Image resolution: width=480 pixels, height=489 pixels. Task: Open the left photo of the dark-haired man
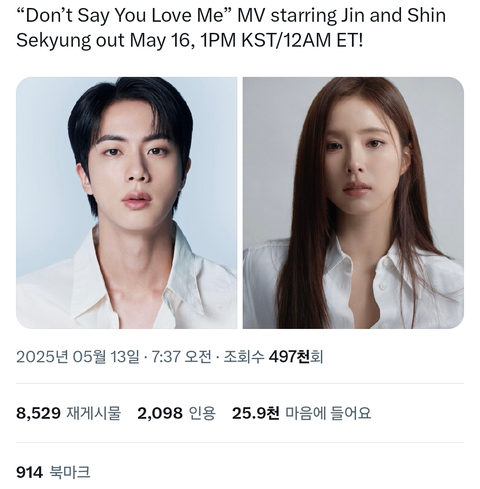[x=127, y=203]
